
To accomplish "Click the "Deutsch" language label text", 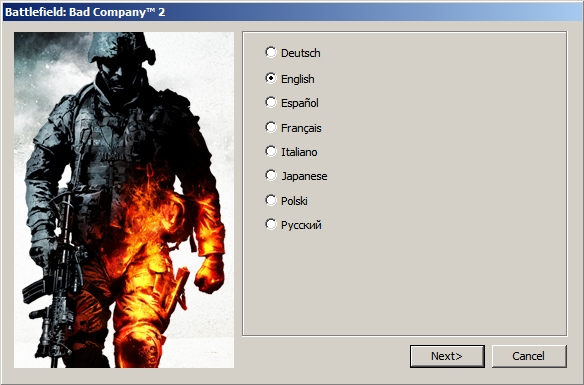I will pos(301,53).
